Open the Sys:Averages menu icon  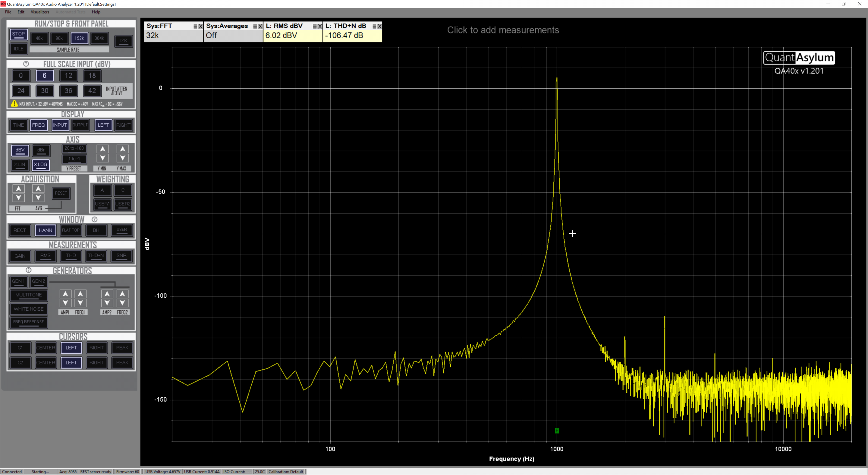pos(255,26)
